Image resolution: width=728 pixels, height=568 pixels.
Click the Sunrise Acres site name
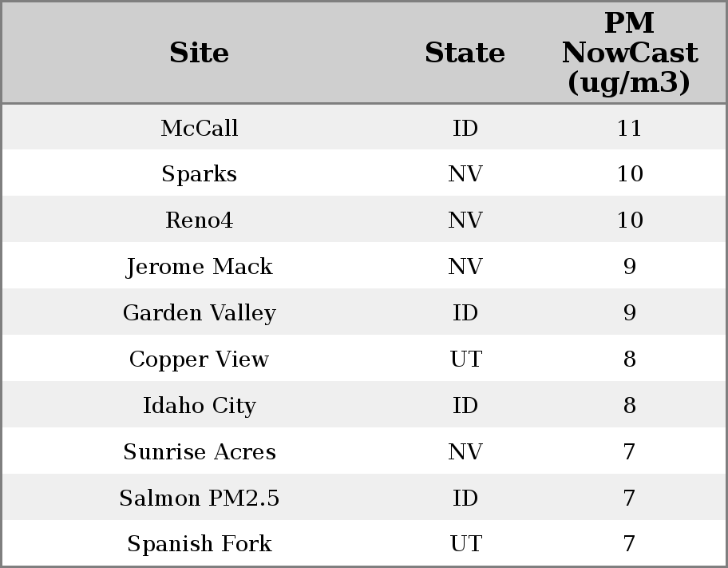click(x=199, y=452)
